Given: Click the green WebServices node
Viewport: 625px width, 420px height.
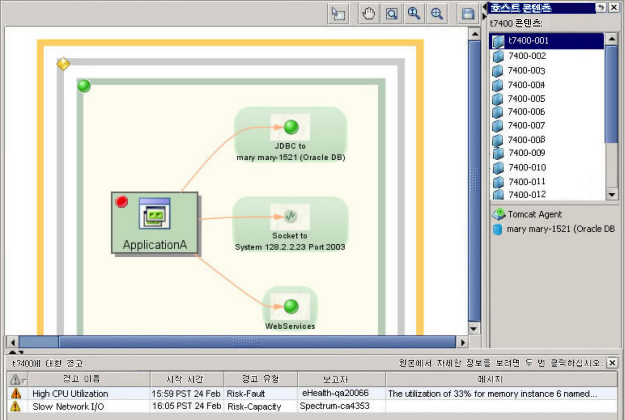Looking at the screenshot, I should (x=291, y=306).
